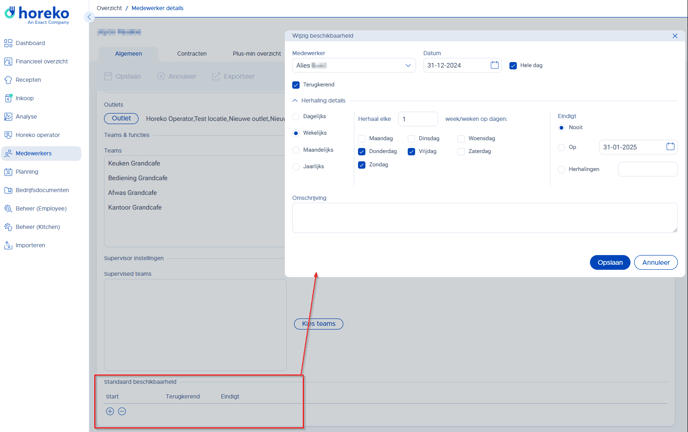688x432 pixels.
Task: Switch to the Contracten tab
Action: (192, 54)
